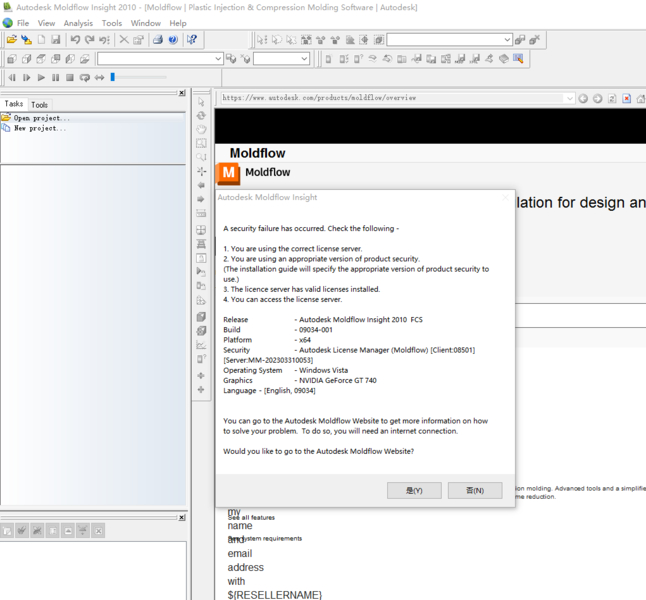This screenshot has height=600, width=646.
Task: Click the Print icon in the toolbar
Action: (x=157, y=40)
